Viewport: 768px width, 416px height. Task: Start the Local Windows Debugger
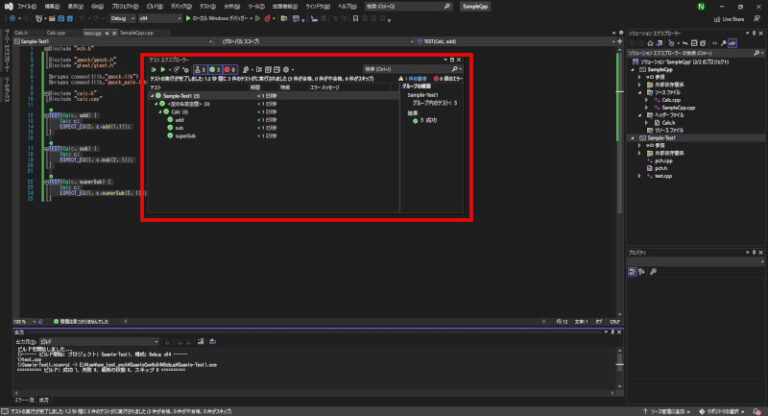216,19
